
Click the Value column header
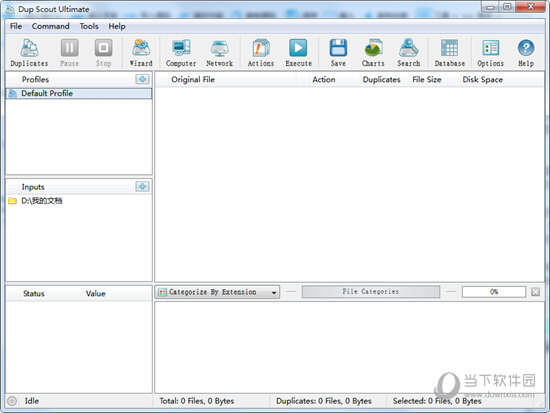95,294
